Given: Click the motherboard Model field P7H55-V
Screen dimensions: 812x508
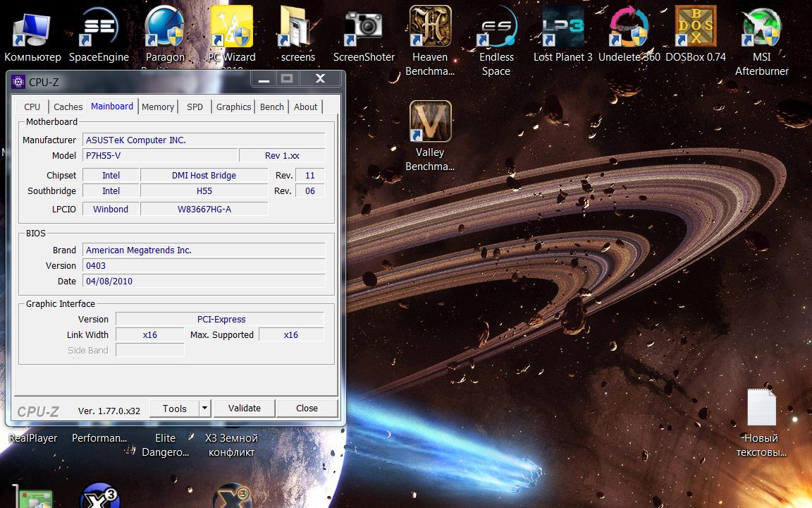Looking at the screenshot, I should click(160, 156).
